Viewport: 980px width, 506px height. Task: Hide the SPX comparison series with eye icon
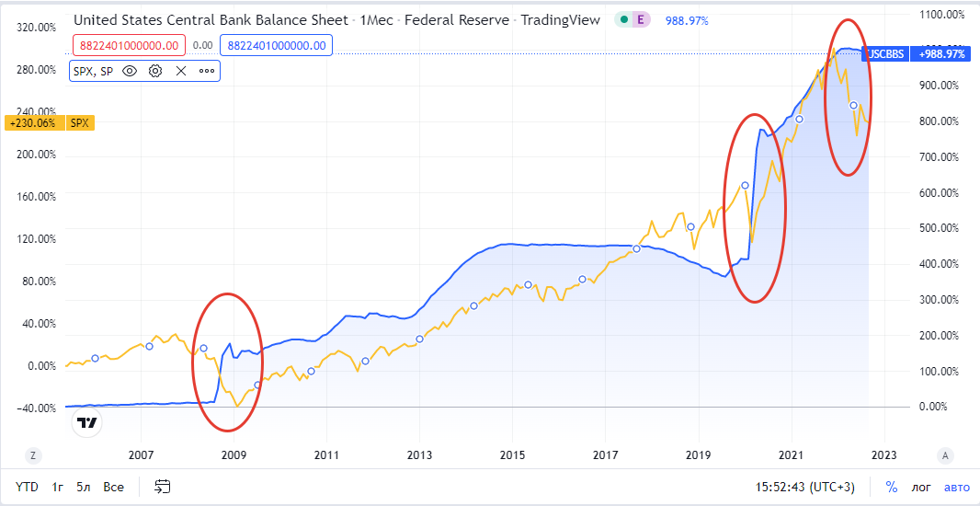click(x=130, y=71)
